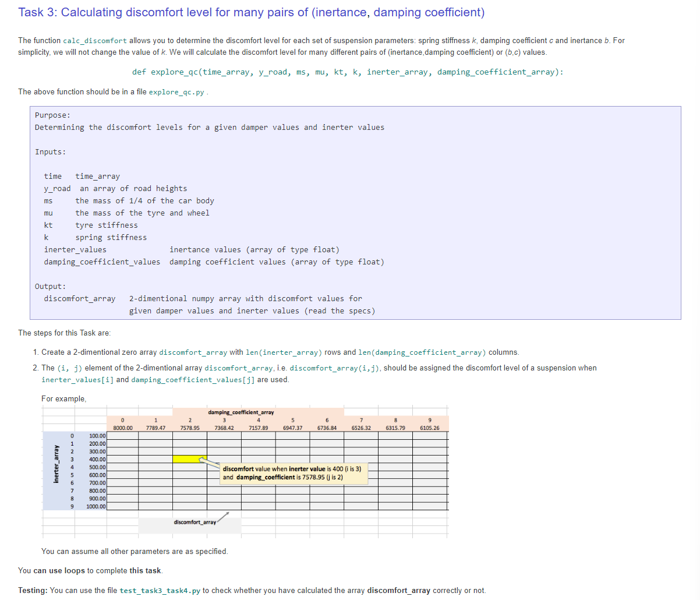Click the highlighted yellow cell in the table

190,459
